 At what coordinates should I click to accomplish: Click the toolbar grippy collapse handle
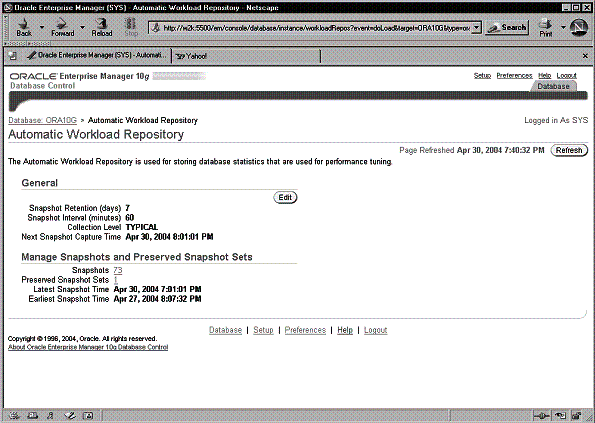click(x=5, y=28)
